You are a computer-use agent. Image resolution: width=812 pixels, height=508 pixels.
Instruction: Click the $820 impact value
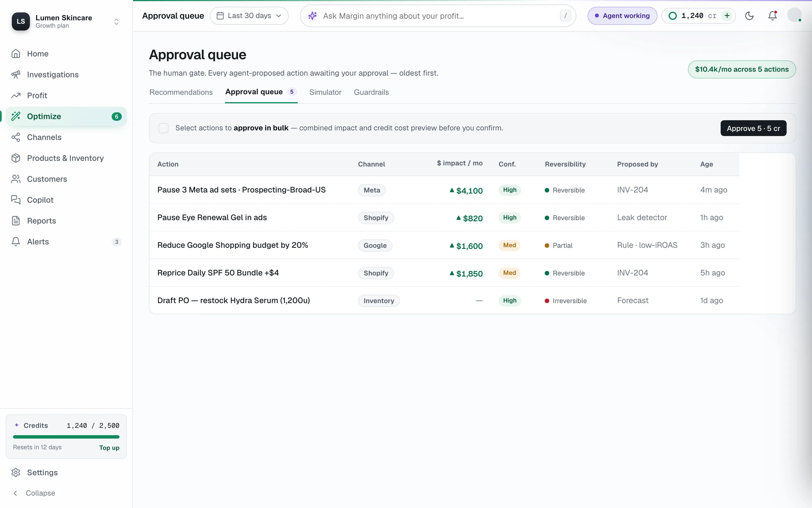469,218
